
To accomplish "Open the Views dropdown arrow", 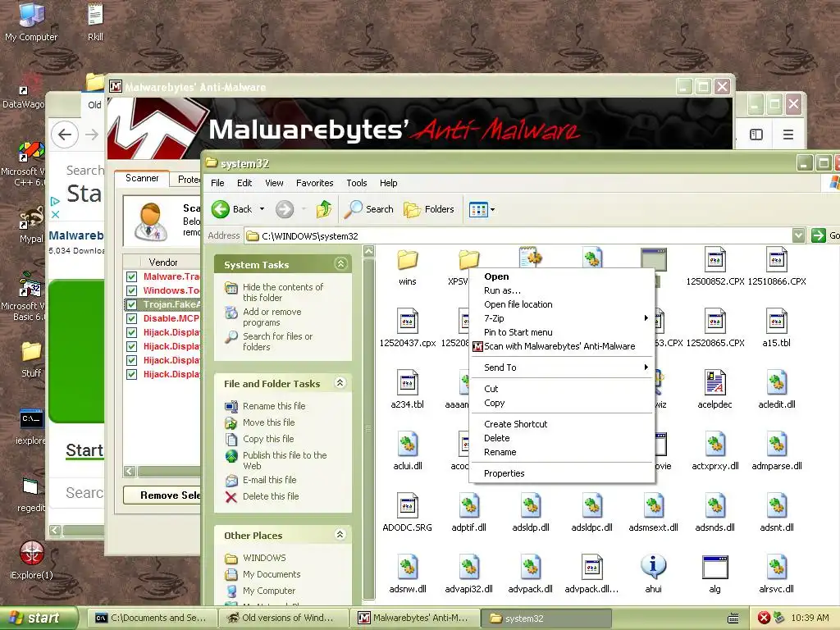I will pyautogui.click(x=492, y=209).
